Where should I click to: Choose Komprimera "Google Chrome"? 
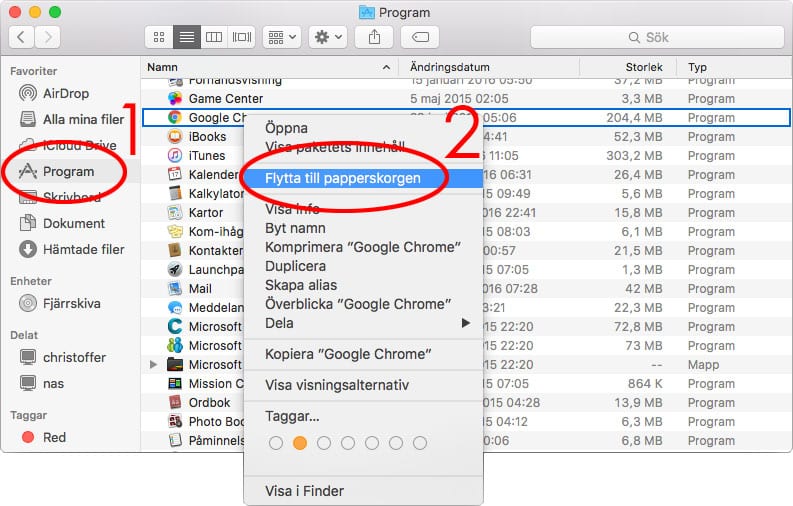tap(363, 247)
